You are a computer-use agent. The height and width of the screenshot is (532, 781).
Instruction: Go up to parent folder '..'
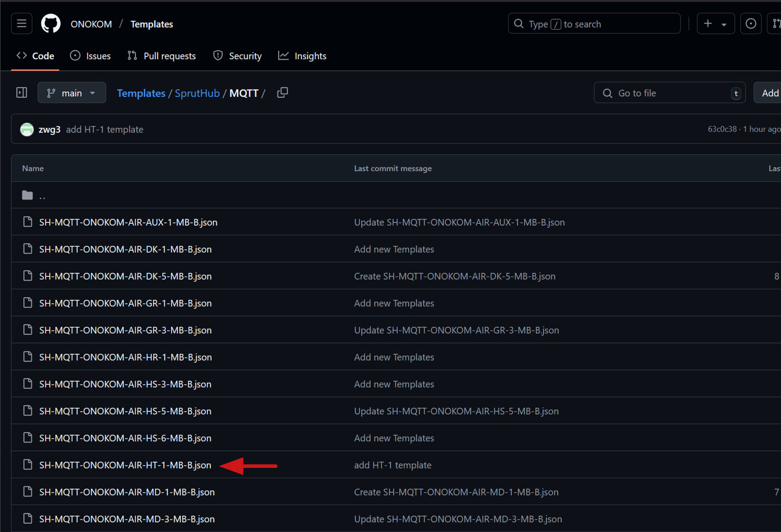tap(42, 196)
